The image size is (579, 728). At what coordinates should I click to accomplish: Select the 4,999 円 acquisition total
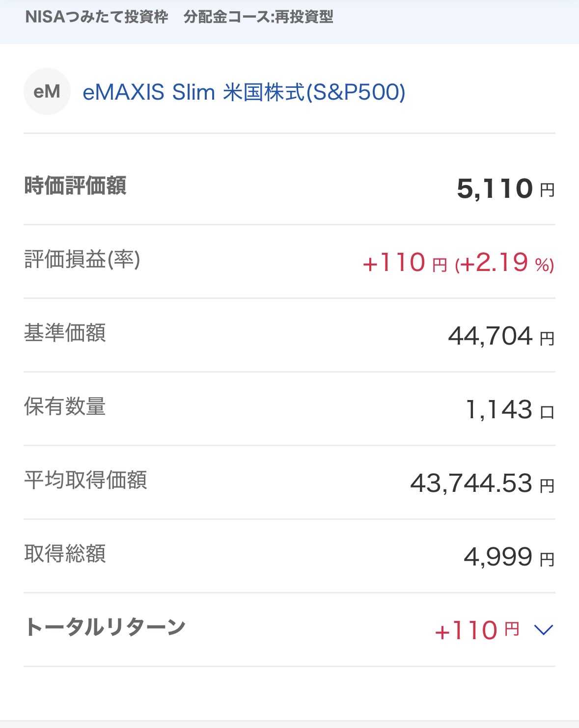(509, 557)
